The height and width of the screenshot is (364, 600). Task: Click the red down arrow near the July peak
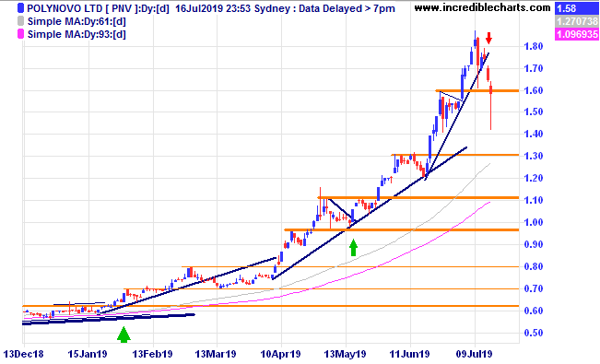click(488, 38)
